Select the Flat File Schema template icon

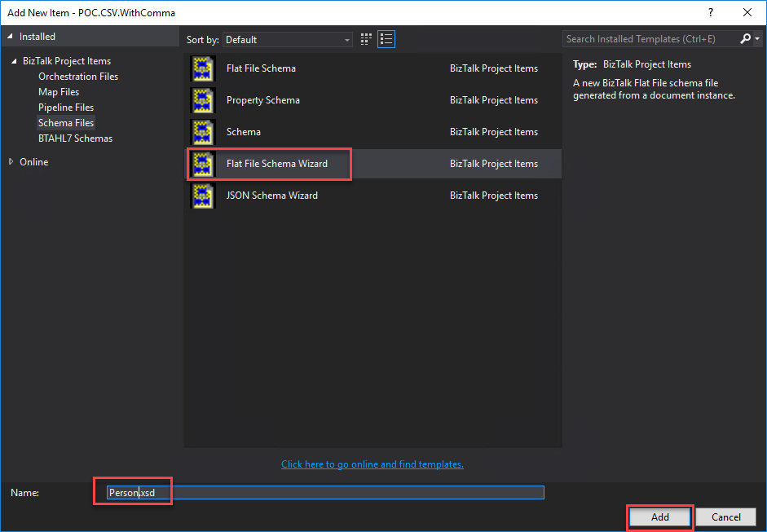coord(202,68)
